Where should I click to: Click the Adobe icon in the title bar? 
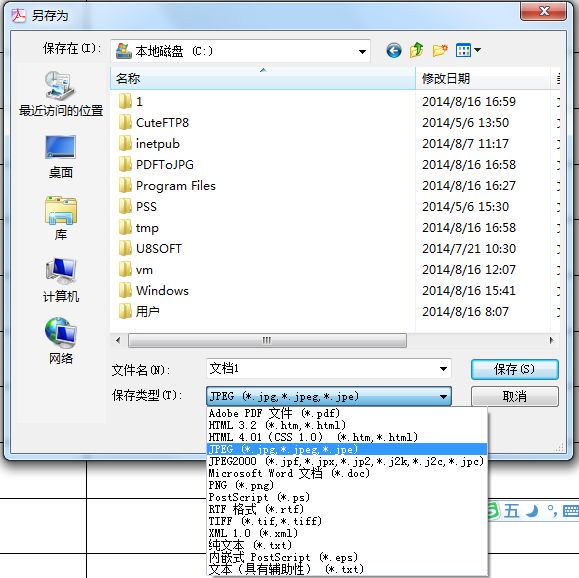18,16
